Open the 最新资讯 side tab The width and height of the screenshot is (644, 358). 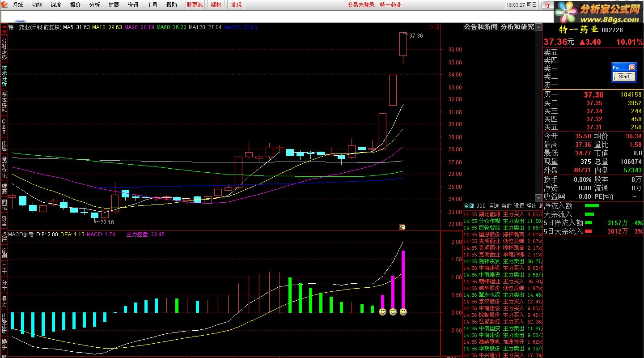tap(4, 167)
